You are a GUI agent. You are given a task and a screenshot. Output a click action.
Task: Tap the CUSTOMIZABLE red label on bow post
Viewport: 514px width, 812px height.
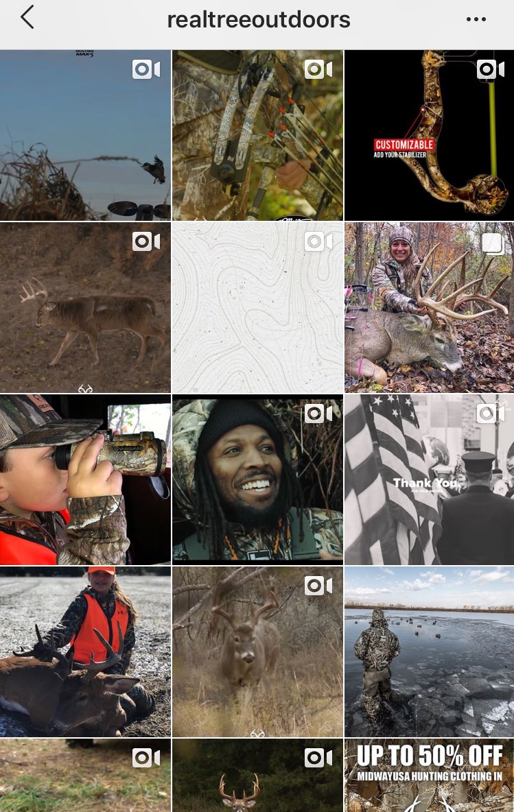click(404, 145)
